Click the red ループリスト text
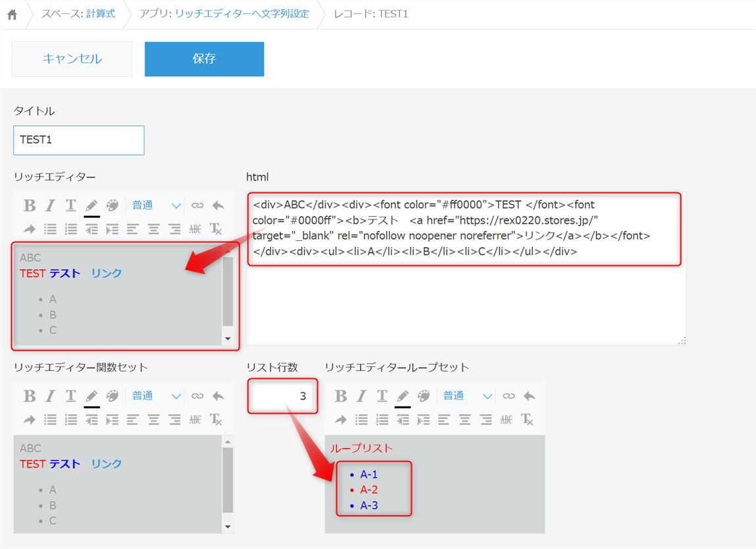 click(361, 449)
